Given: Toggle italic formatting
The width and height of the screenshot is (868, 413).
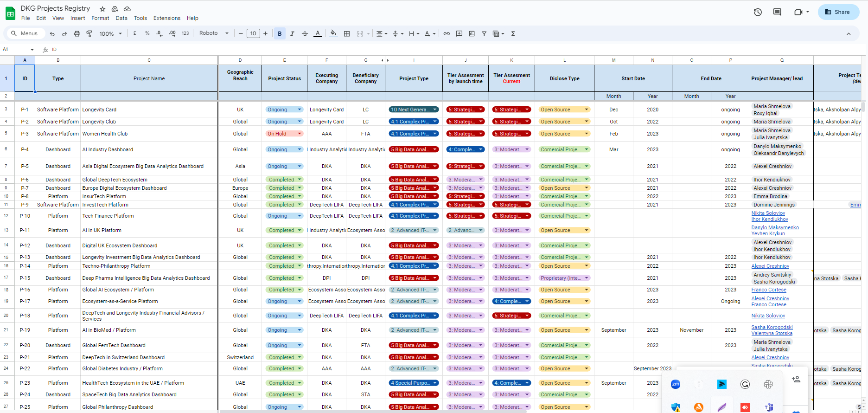Looking at the screenshot, I should click(292, 34).
